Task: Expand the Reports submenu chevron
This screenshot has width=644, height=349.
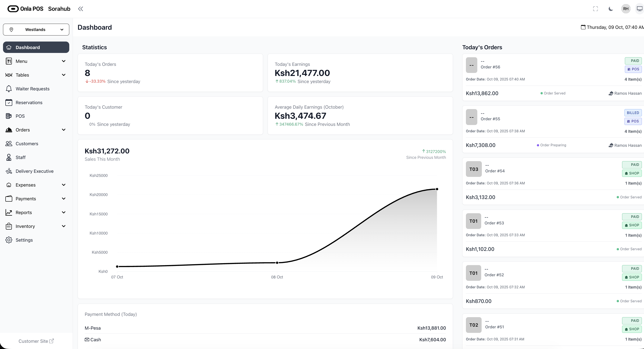Action: 63,213
